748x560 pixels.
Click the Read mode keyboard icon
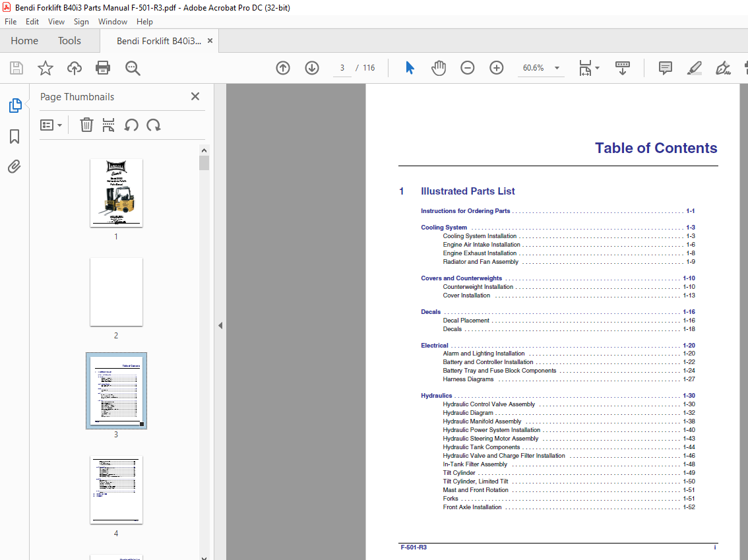click(x=622, y=68)
